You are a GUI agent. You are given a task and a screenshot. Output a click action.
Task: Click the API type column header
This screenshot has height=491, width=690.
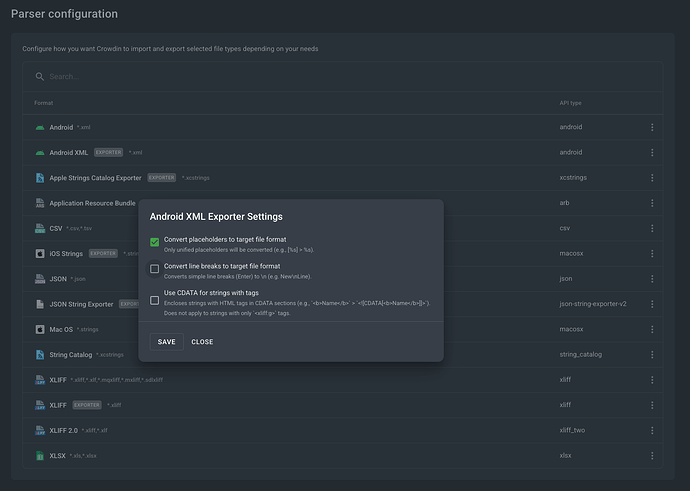click(570, 103)
